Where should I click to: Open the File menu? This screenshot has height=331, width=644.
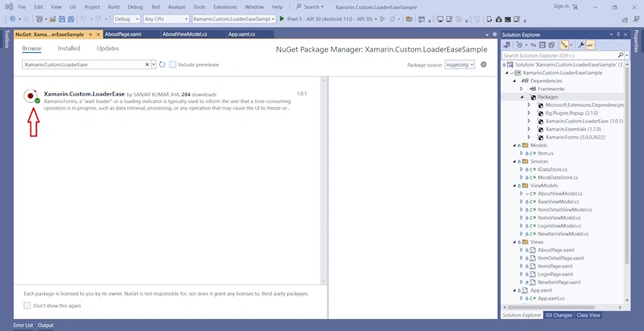(22, 7)
